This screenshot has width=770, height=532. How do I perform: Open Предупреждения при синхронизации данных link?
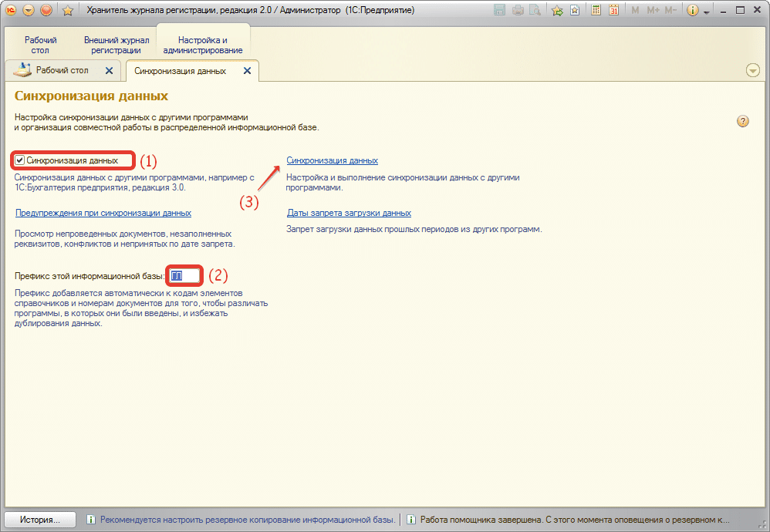click(x=103, y=213)
